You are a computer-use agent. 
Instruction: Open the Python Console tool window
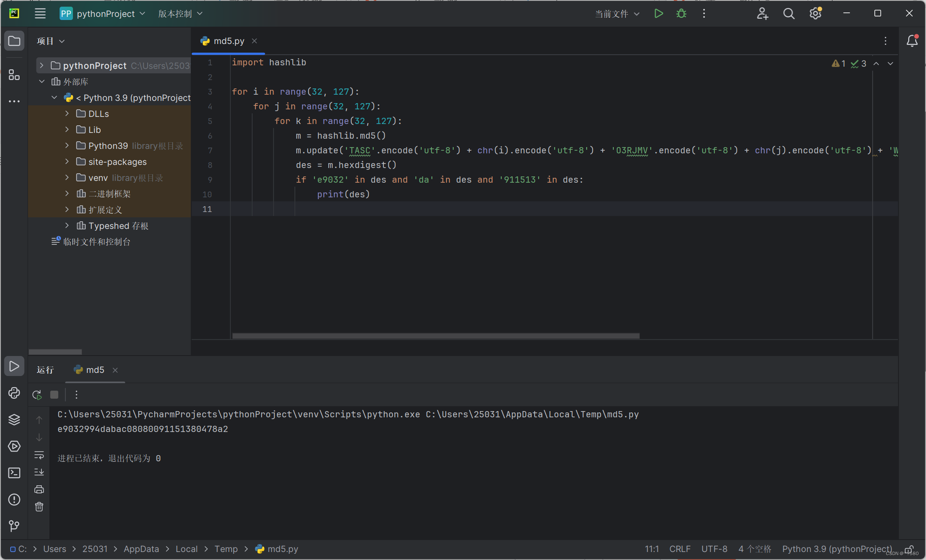point(14,393)
